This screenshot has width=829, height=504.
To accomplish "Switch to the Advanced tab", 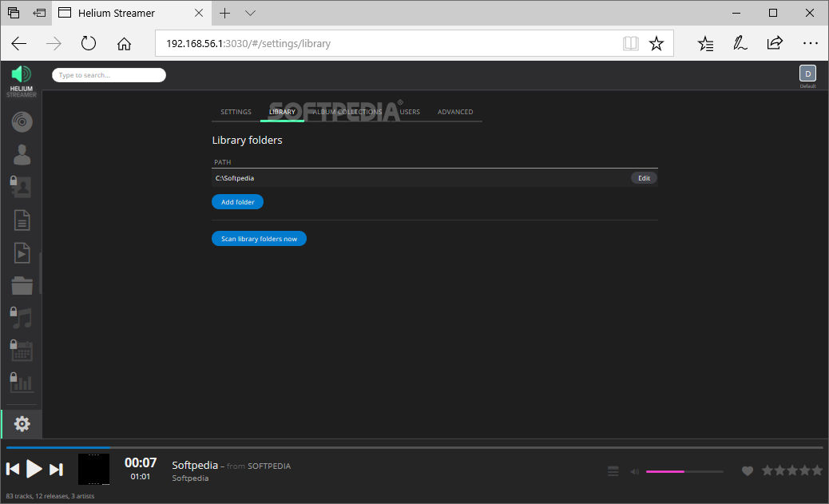I will [455, 112].
